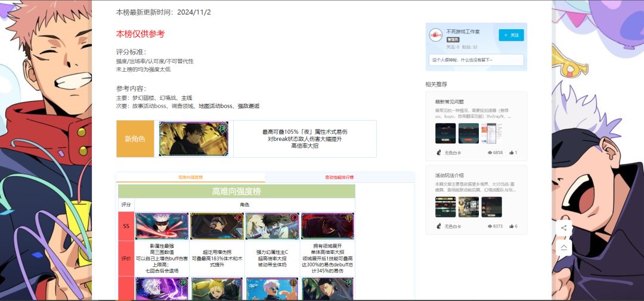
Task: Click first thumbnail in 活动玩法介绍 card
Action: point(445,207)
